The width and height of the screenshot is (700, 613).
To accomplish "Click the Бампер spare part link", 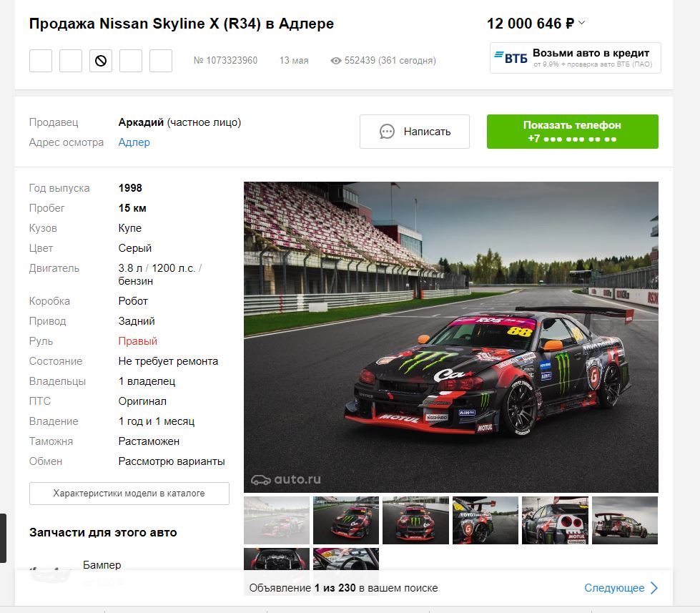I will coord(102,565).
